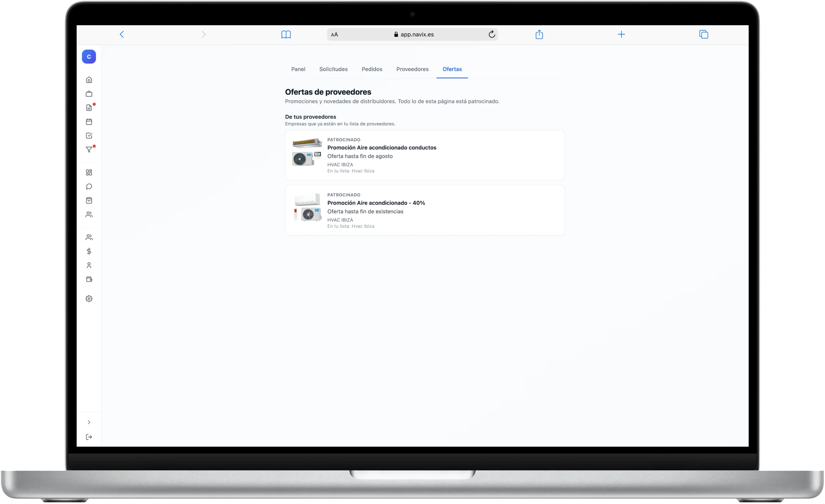Screen dimensions: 825x504
Task: Open the grid dashboard icon in sidebar
Action: pyautogui.click(x=89, y=173)
